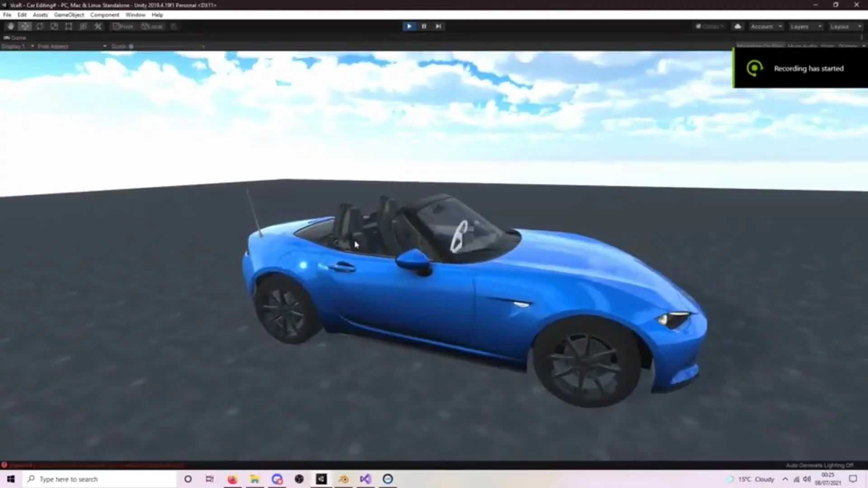Screen dimensions: 868x488
Task: Open the GameObject menu
Action: click(69, 15)
